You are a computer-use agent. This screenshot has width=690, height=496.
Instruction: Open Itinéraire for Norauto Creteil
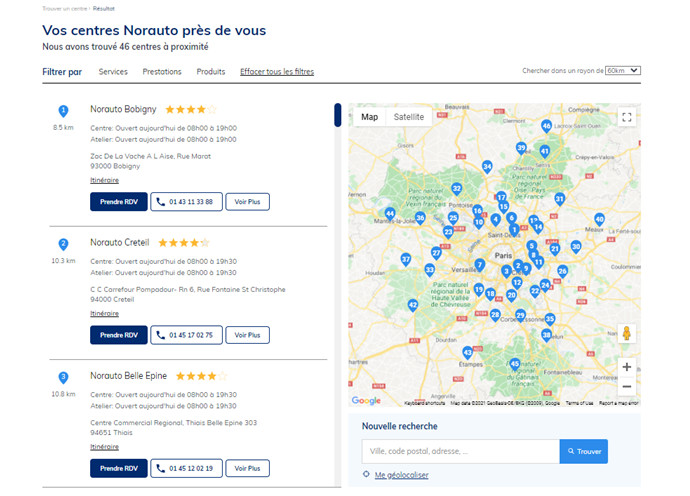coord(104,314)
